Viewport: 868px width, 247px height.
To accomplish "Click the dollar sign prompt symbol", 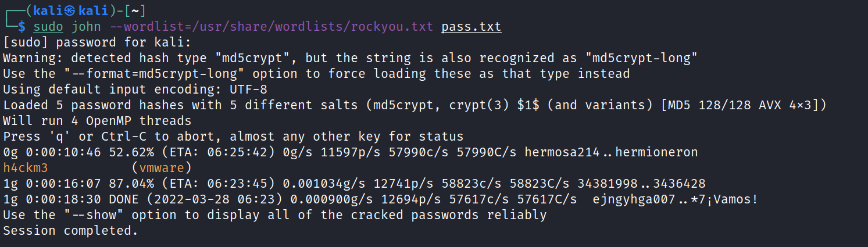I will 22,26.
